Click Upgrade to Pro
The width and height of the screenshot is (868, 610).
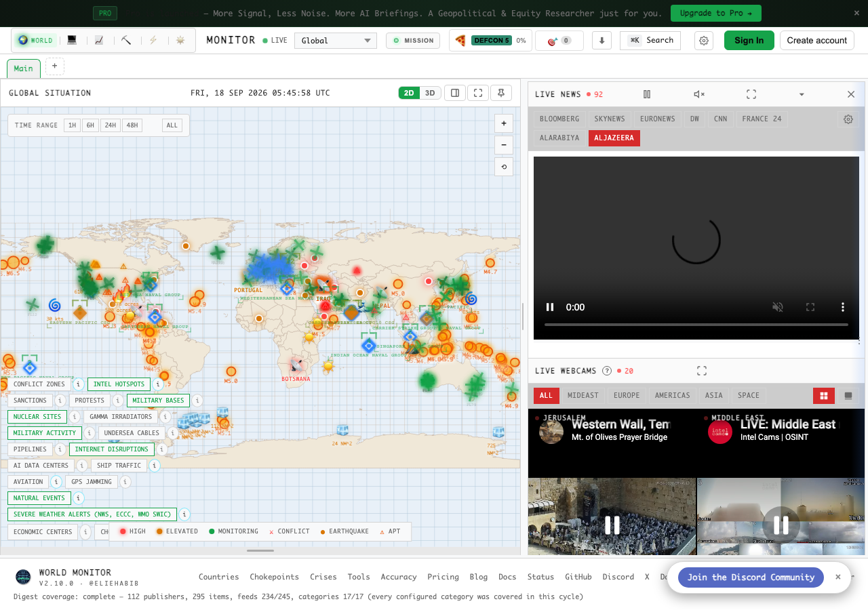point(716,14)
